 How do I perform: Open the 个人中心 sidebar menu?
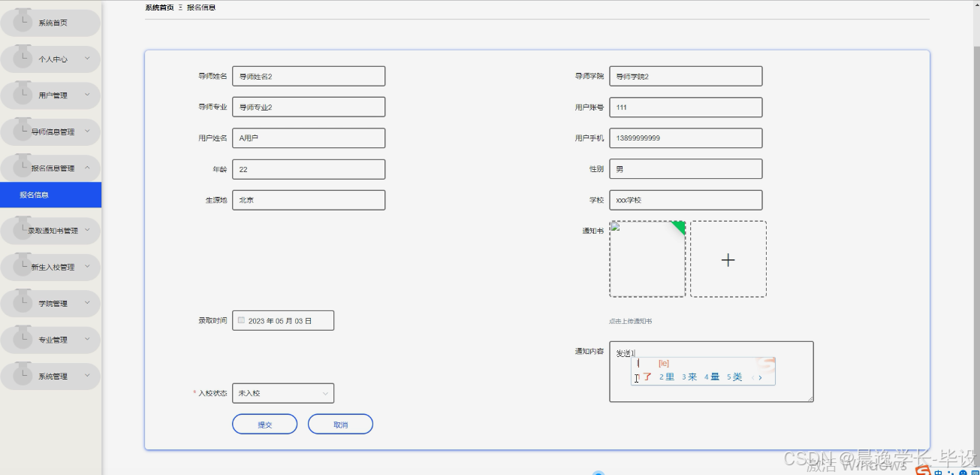[x=50, y=59]
